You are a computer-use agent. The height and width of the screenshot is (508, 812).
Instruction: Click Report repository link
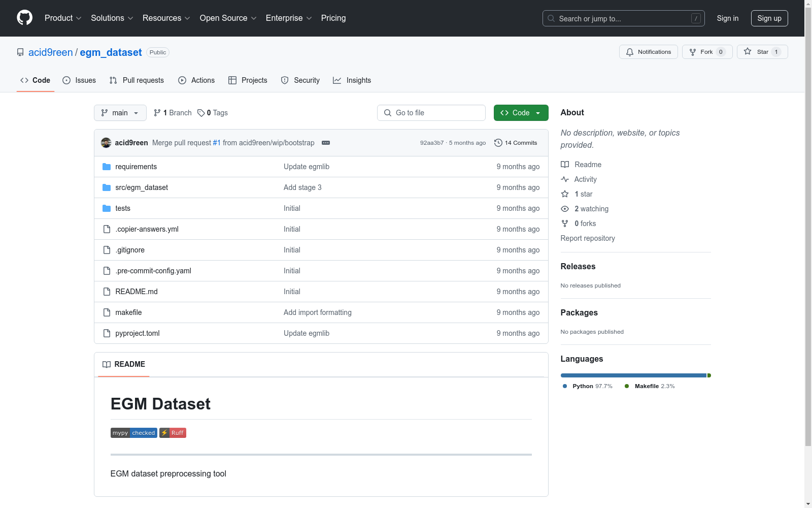point(588,238)
